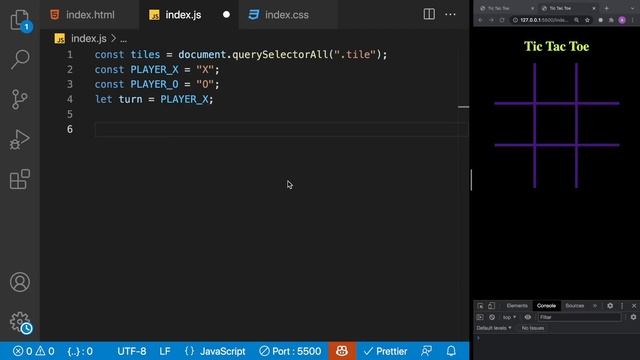Click Port : 5500 Live Server status
The width and height of the screenshot is (640, 360).
[x=290, y=351]
